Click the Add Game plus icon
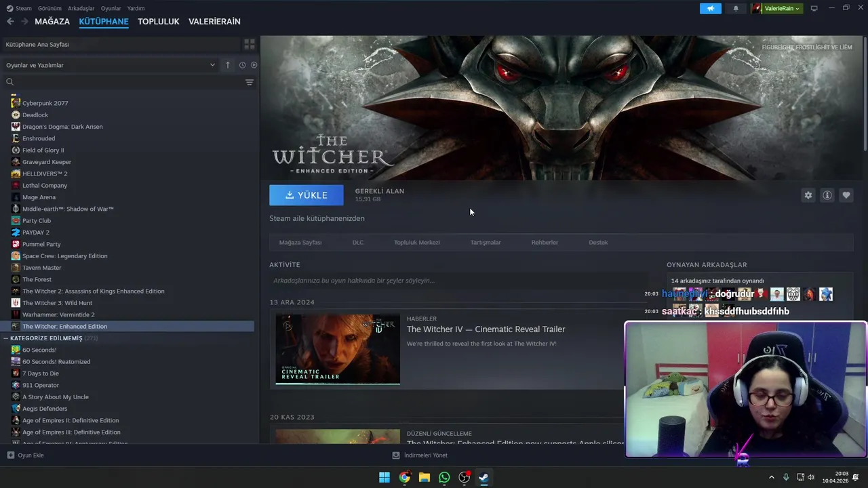Viewport: 868px width, 488px height. click(10, 455)
